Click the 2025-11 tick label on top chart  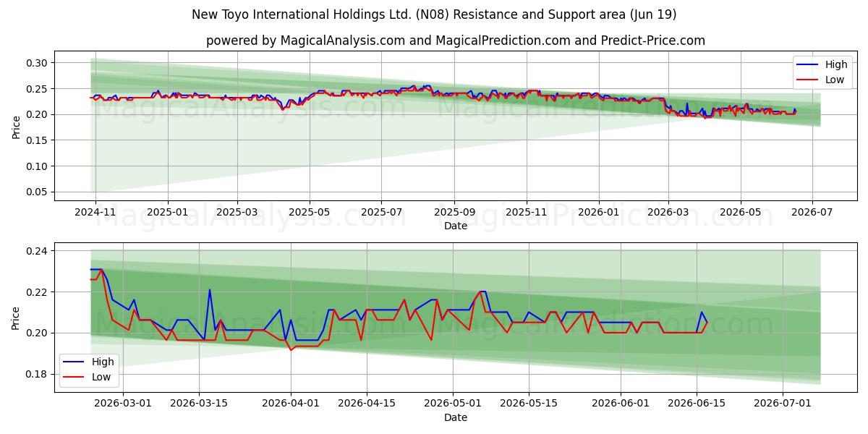coord(528,213)
